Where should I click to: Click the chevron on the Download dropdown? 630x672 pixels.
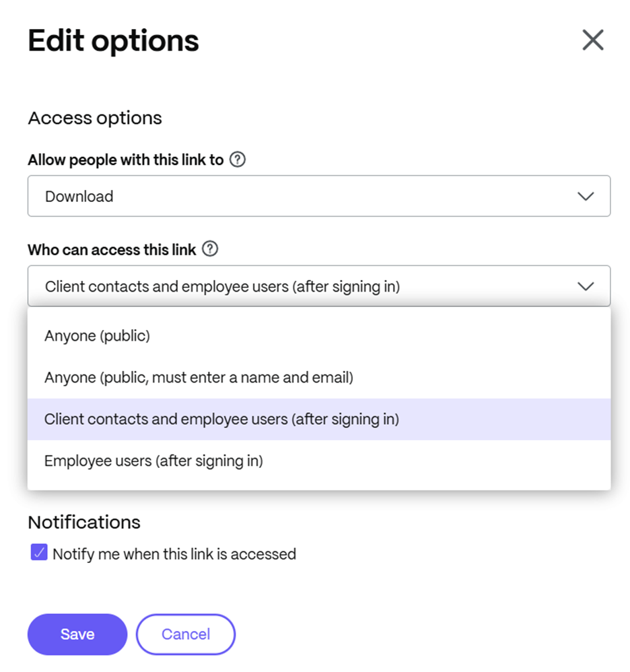click(585, 196)
